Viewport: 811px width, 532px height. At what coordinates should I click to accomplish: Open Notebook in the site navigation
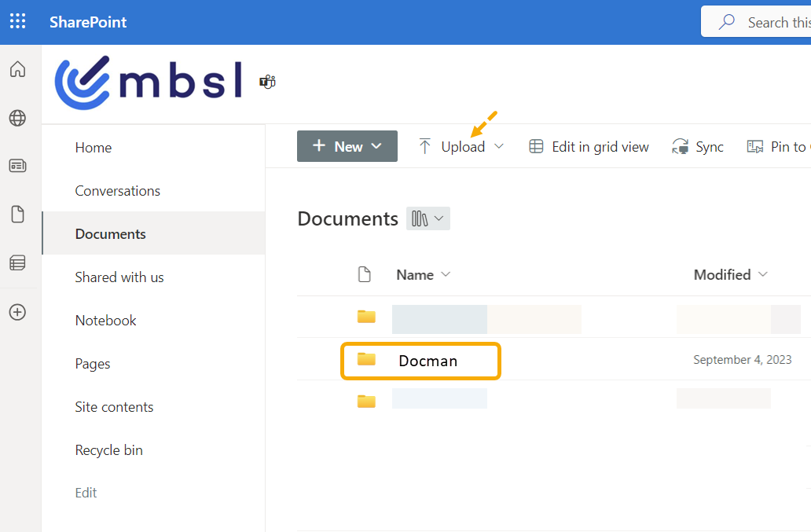pyautogui.click(x=105, y=321)
